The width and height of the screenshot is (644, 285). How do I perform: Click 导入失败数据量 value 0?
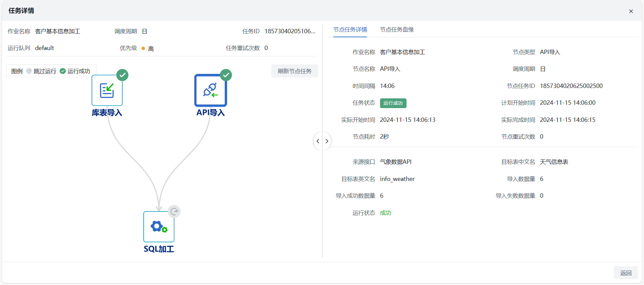point(542,196)
